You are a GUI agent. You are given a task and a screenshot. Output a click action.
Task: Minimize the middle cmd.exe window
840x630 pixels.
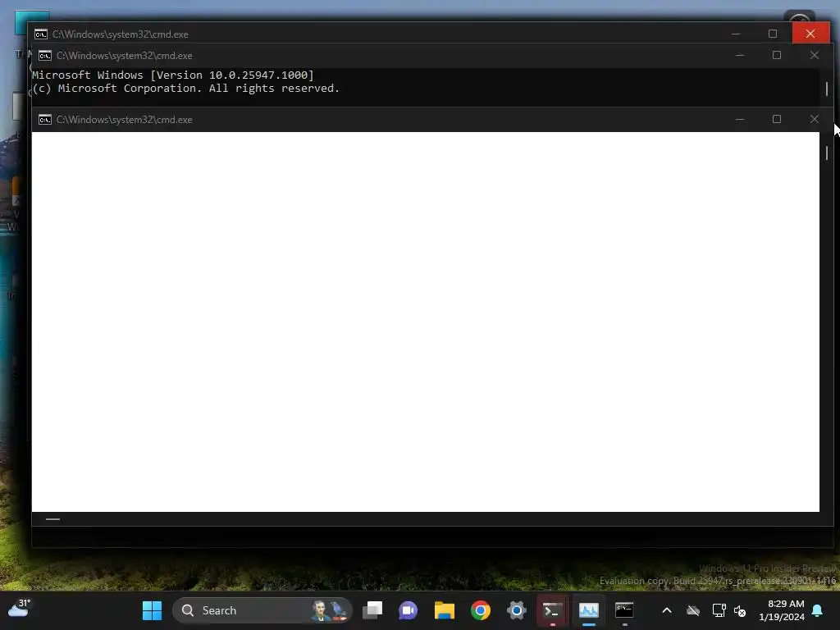pyautogui.click(x=740, y=55)
